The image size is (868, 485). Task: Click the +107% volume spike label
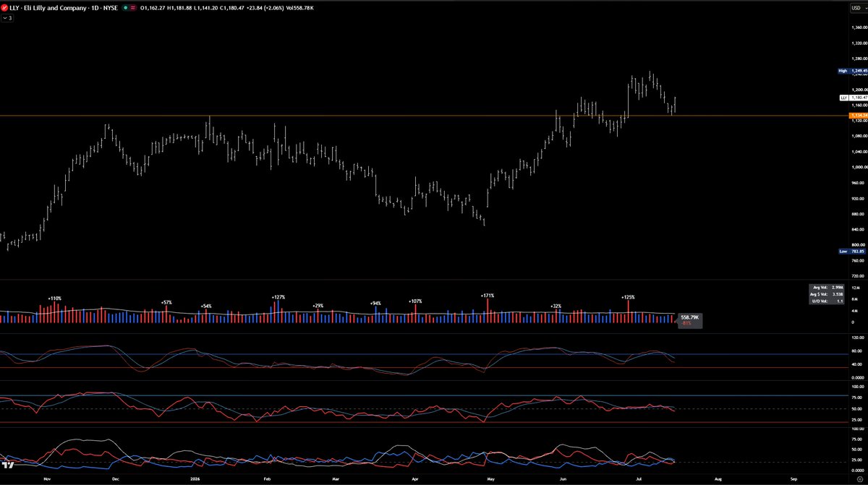pos(415,301)
